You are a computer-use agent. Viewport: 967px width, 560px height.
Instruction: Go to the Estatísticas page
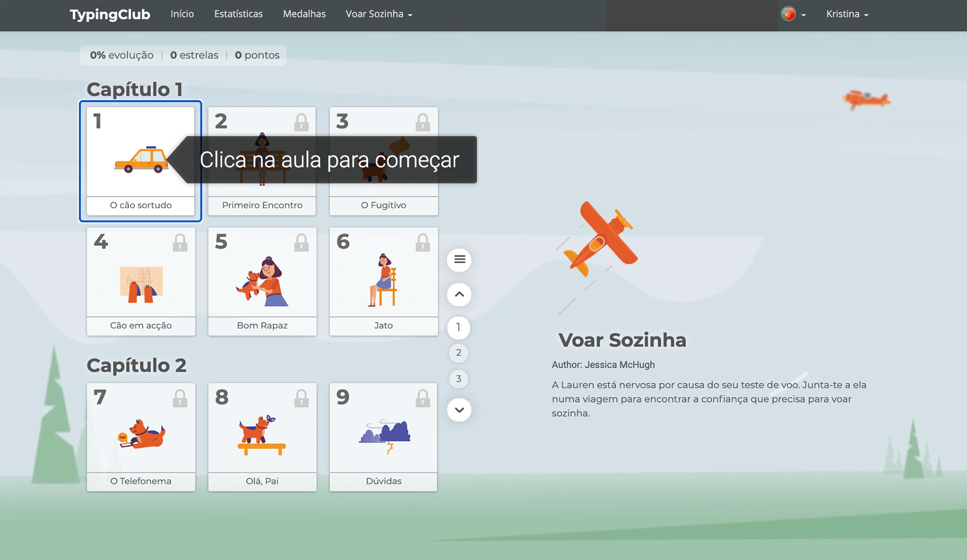[238, 14]
